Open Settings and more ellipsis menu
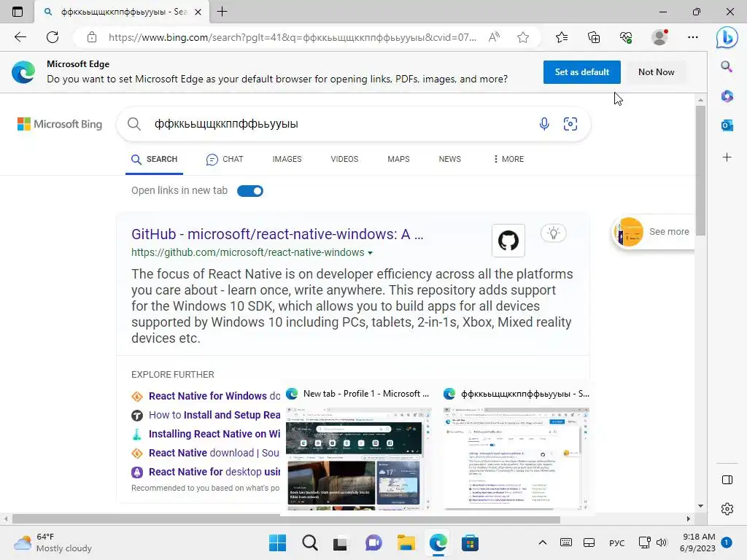Image resolution: width=747 pixels, height=560 pixels. point(693,37)
